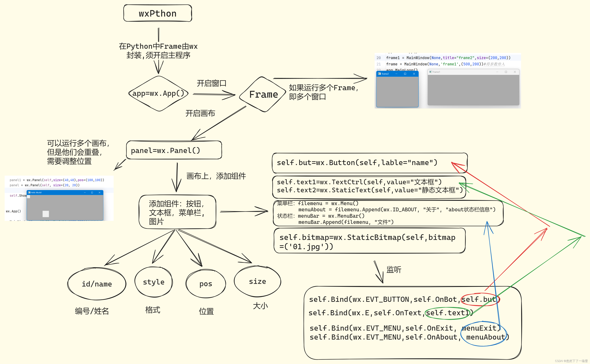Minimize the Hello World! window
The image size is (590, 364).
click(85, 193)
